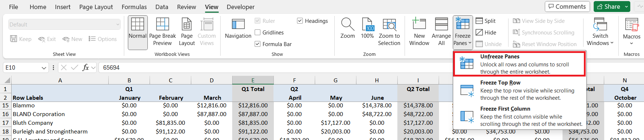Open the Share button dropdown arrow

tap(626, 7)
